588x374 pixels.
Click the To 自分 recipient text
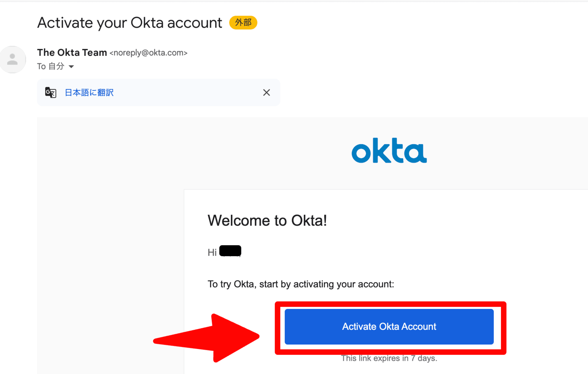coord(51,66)
